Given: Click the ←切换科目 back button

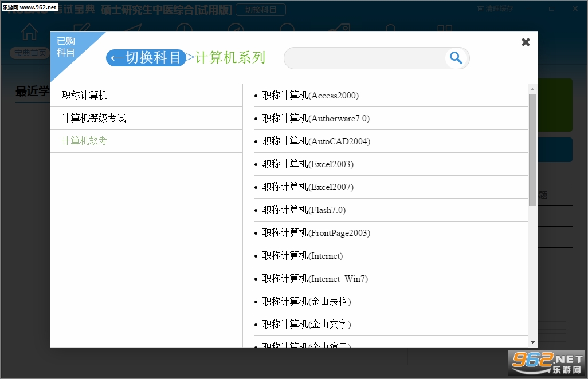Looking at the screenshot, I should point(146,58).
